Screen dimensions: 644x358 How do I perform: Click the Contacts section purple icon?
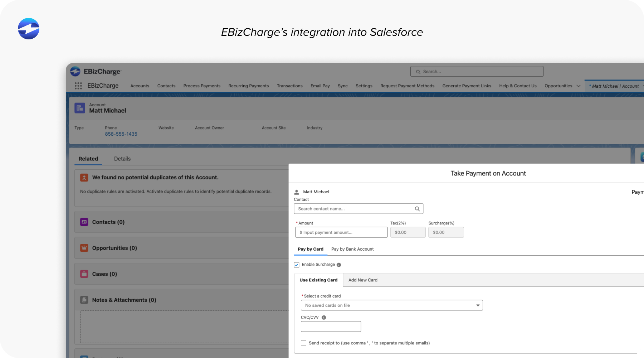point(84,222)
